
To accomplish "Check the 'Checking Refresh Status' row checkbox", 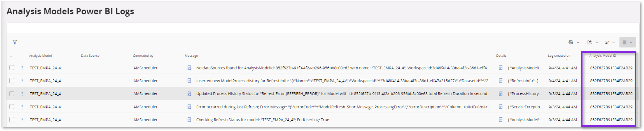I will click(x=12, y=120).
